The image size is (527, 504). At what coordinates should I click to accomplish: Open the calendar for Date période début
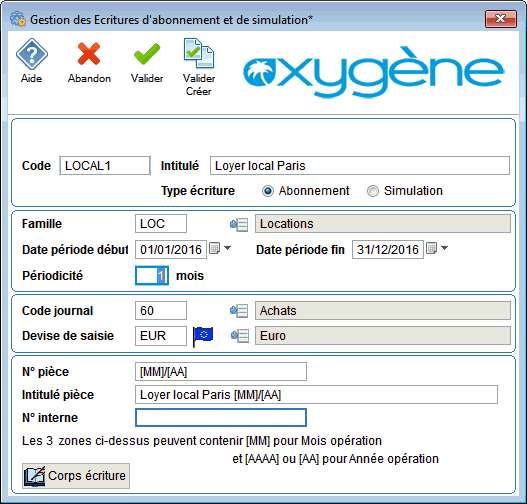[x=214, y=248]
